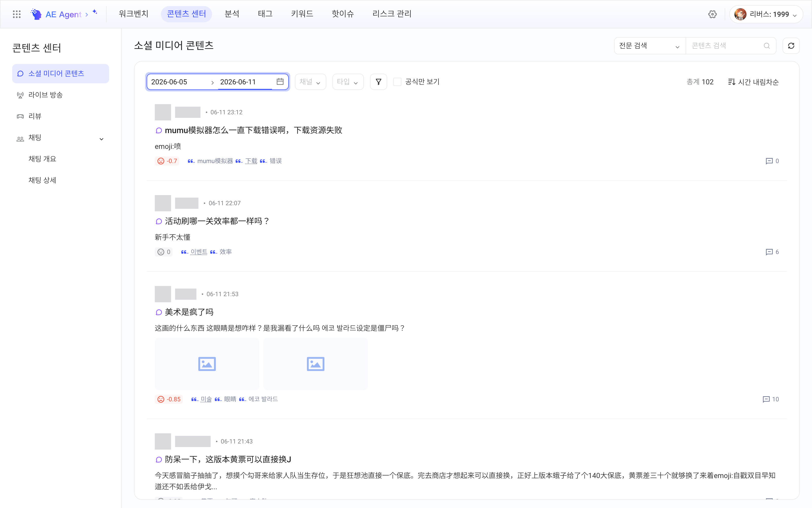Open second image thumbnail in 美术是疯了吗 post
The width and height of the screenshot is (812, 508).
[x=315, y=364]
